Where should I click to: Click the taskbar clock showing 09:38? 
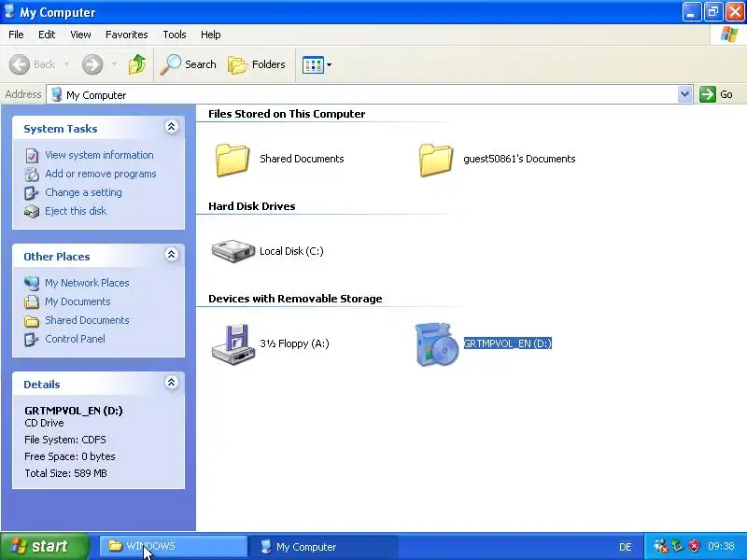[721, 546]
